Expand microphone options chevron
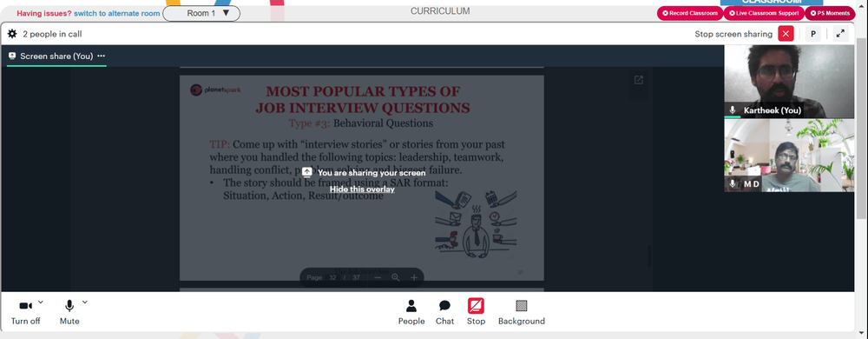Viewport: 868px width, 339px height. pos(85,302)
